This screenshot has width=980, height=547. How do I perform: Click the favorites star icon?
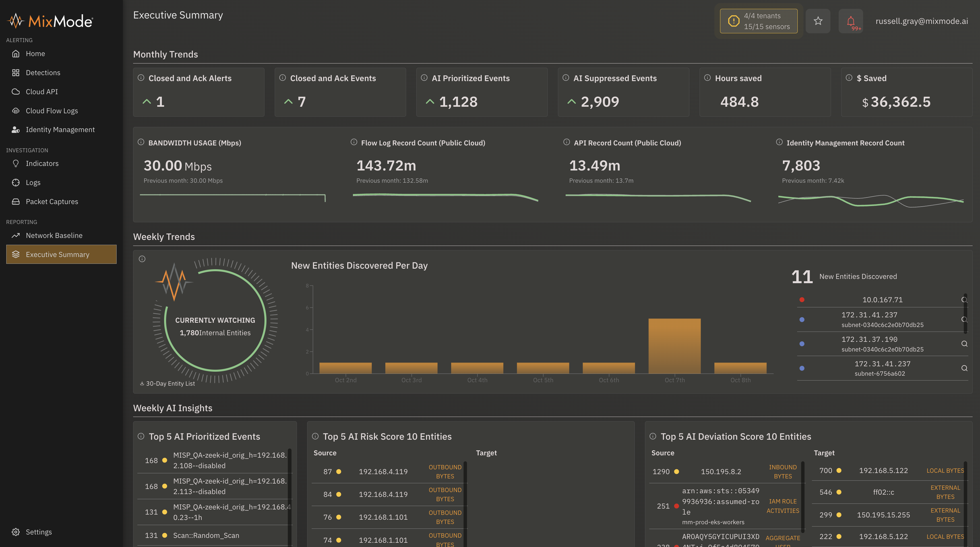(x=818, y=21)
